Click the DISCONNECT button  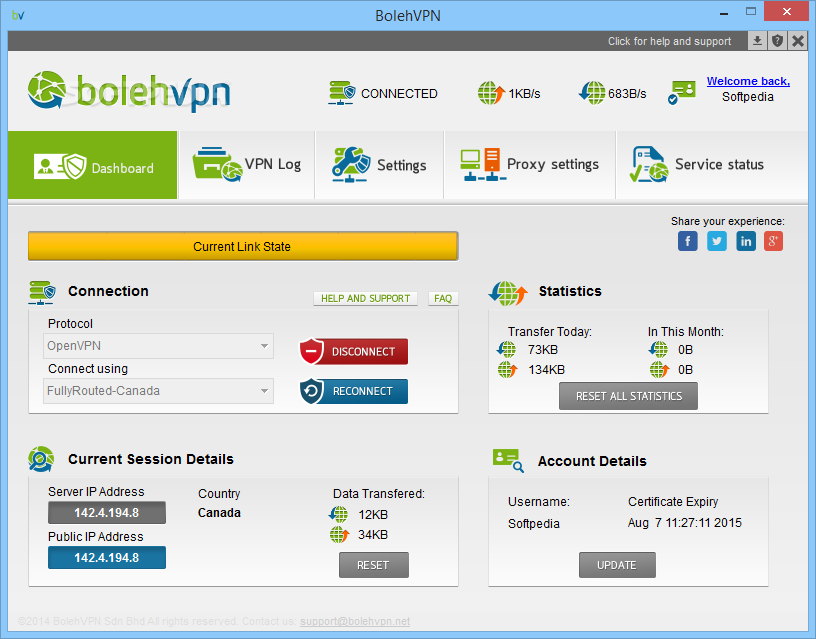(x=354, y=351)
